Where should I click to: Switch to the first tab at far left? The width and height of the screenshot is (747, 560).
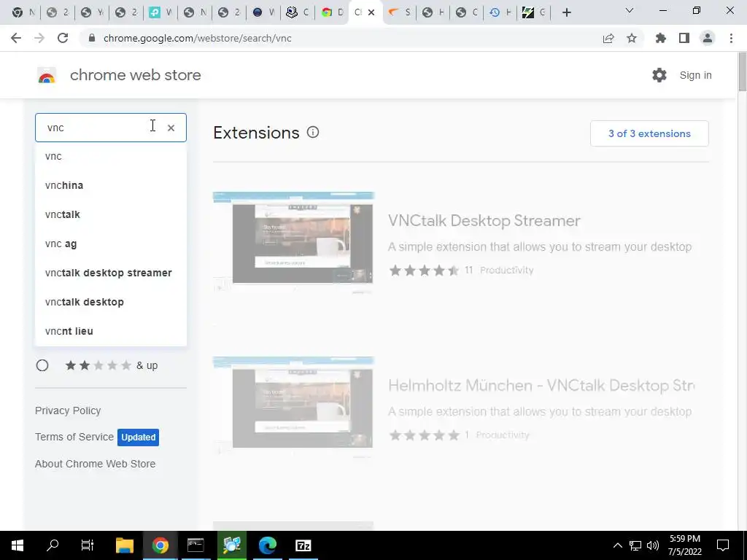(22, 13)
